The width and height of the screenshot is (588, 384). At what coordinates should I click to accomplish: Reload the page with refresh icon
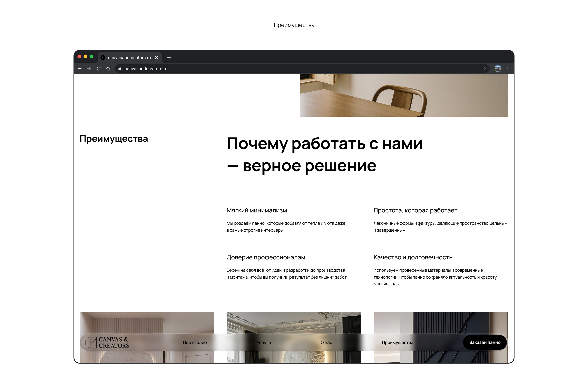tap(99, 68)
